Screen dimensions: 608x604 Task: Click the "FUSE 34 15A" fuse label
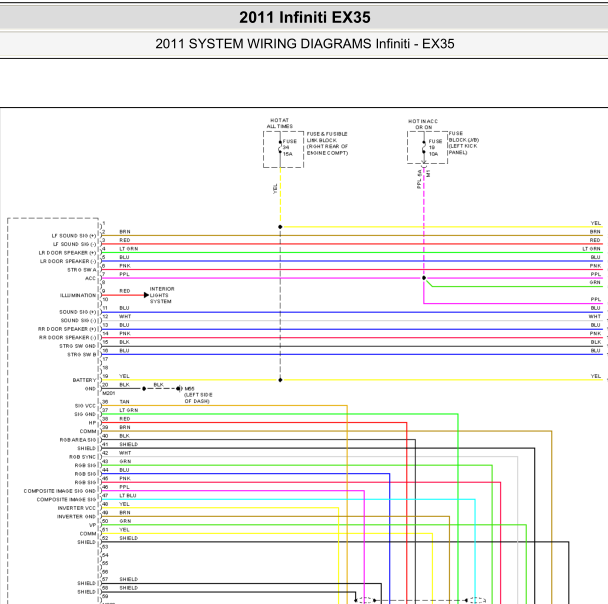pyautogui.click(x=290, y=148)
